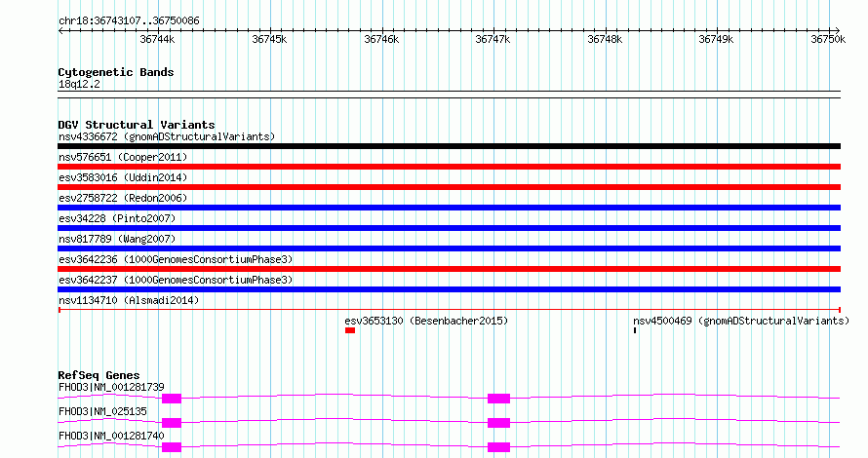Click the blue esv3642237 1000Genomes bar
The height and width of the screenshot is (458, 868).
click(449, 289)
